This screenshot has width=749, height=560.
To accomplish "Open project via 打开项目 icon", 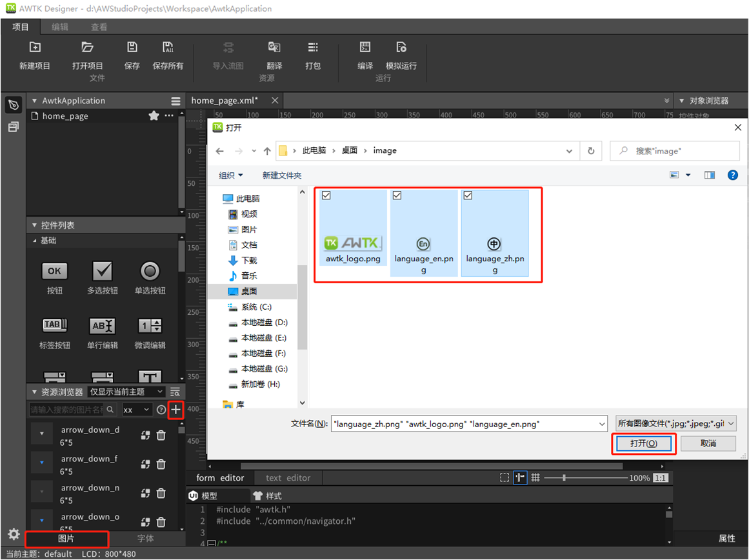I will point(87,47).
